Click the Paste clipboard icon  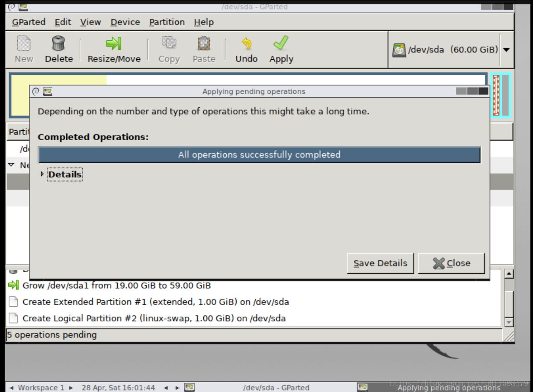(x=204, y=44)
